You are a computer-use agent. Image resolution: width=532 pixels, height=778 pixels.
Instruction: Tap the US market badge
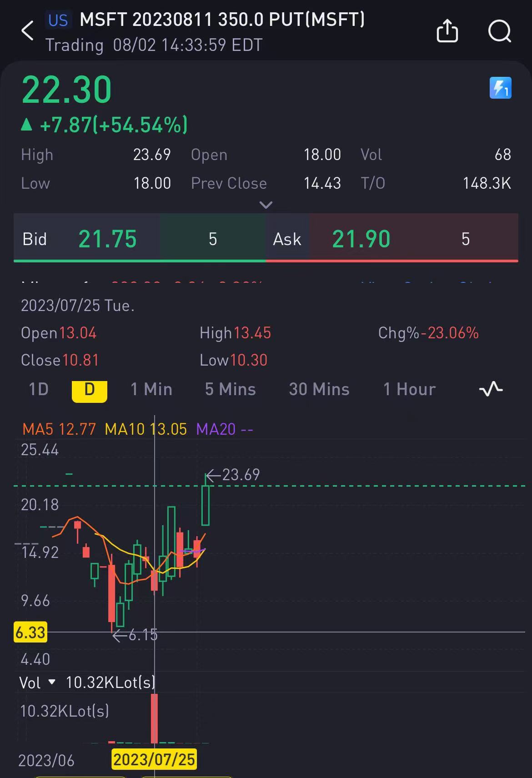click(x=58, y=20)
